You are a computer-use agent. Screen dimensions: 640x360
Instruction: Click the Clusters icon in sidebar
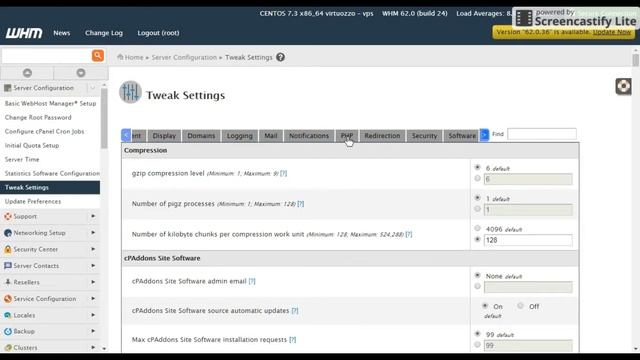(7, 348)
